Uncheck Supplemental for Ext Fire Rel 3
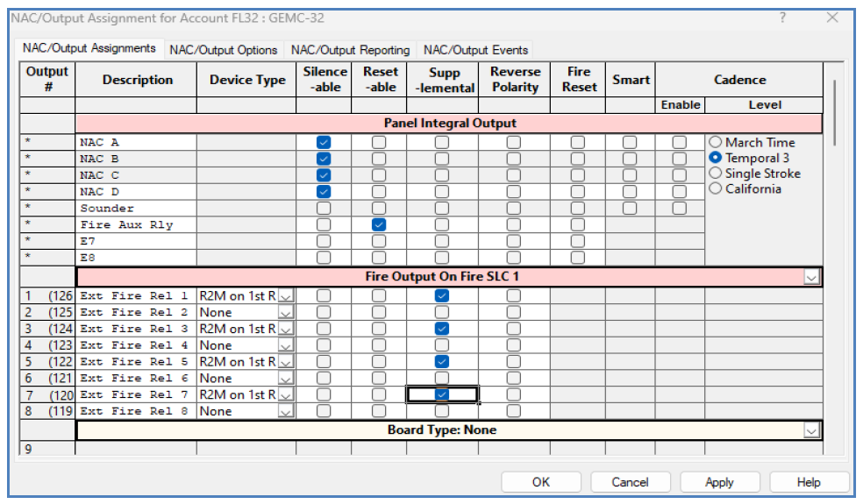 [441, 329]
